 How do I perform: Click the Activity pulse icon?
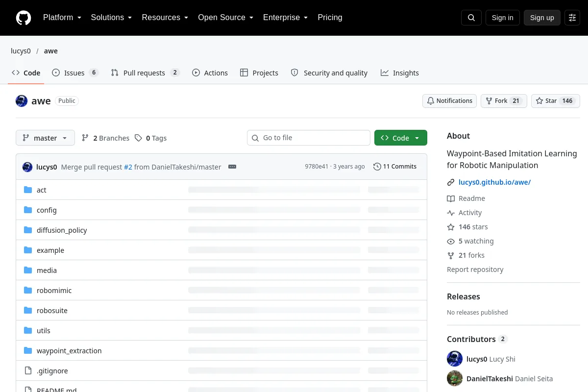coord(451,213)
